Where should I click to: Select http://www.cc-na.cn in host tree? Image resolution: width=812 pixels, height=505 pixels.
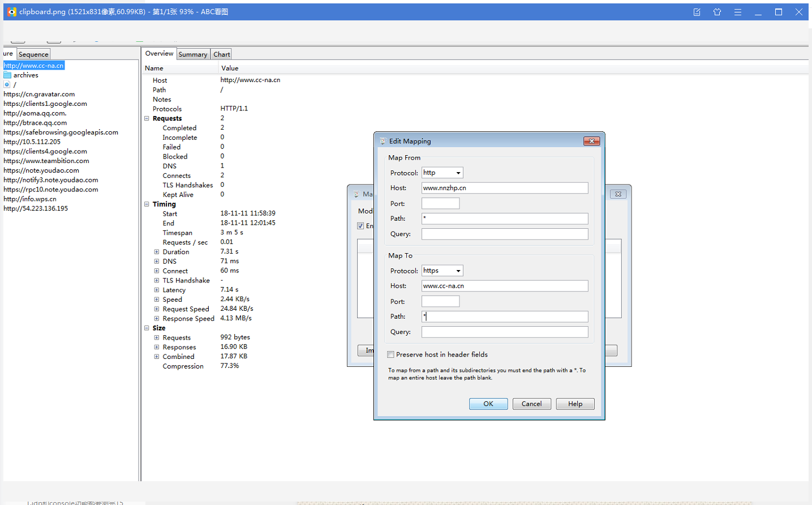(x=34, y=66)
